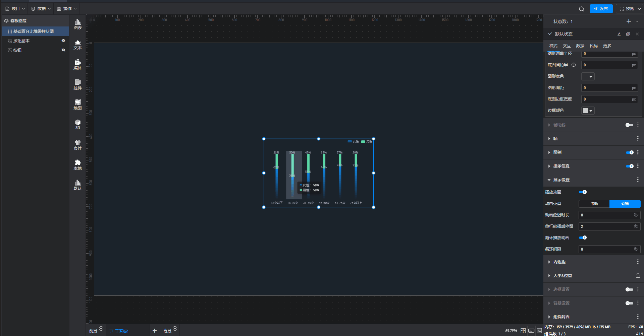Expand the 内边距 padding section
The height and width of the screenshot is (336, 644).
point(559,262)
